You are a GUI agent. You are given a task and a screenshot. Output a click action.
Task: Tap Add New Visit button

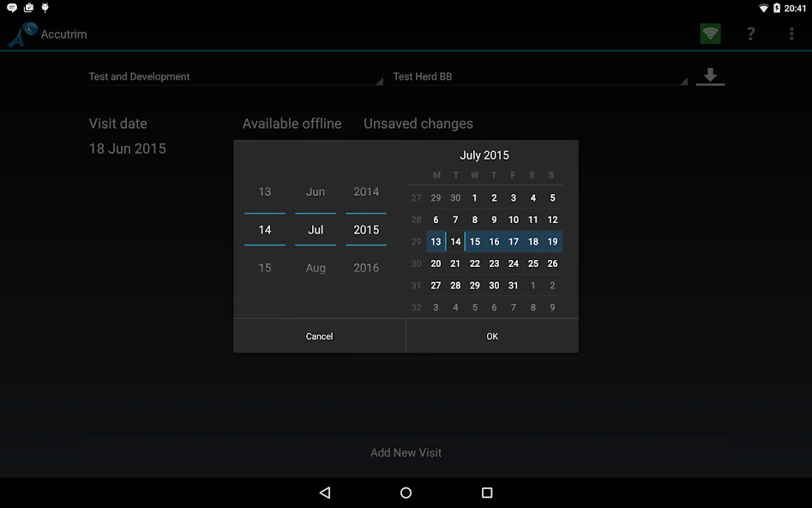pos(406,452)
